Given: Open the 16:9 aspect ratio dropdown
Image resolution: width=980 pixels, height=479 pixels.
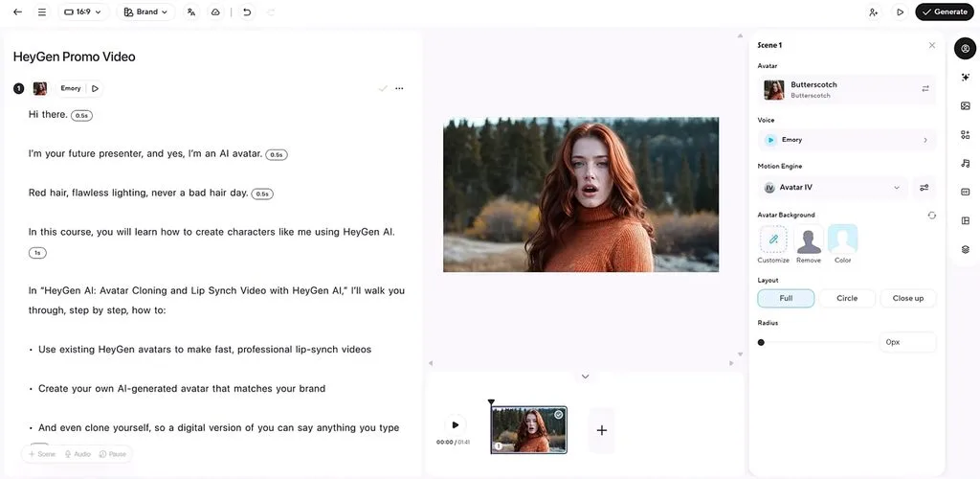Looking at the screenshot, I should (x=83, y=11).
